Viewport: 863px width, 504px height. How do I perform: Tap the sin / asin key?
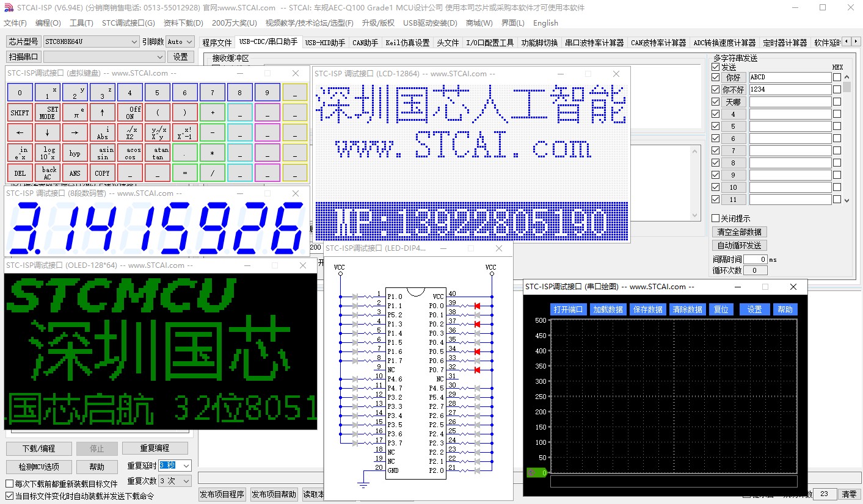point(102,153)
